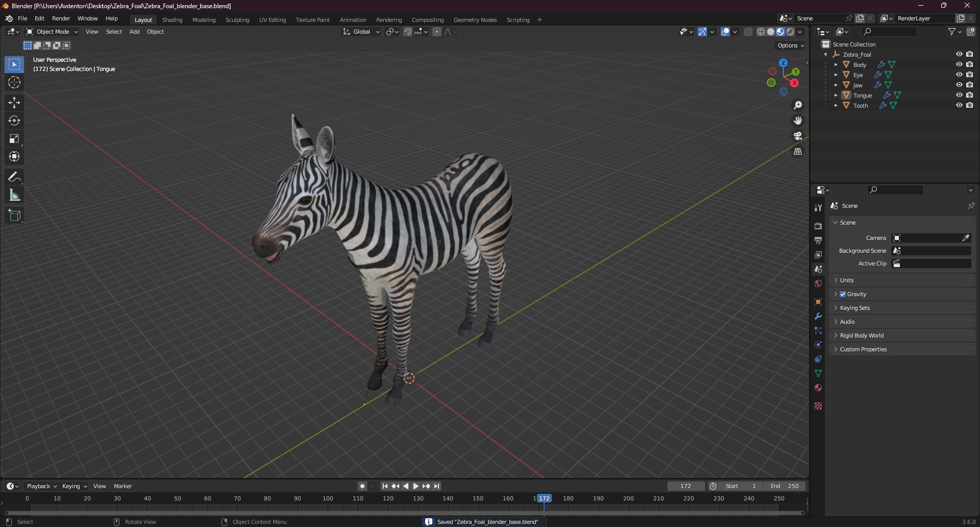Click play animation button

click(416, 486)
